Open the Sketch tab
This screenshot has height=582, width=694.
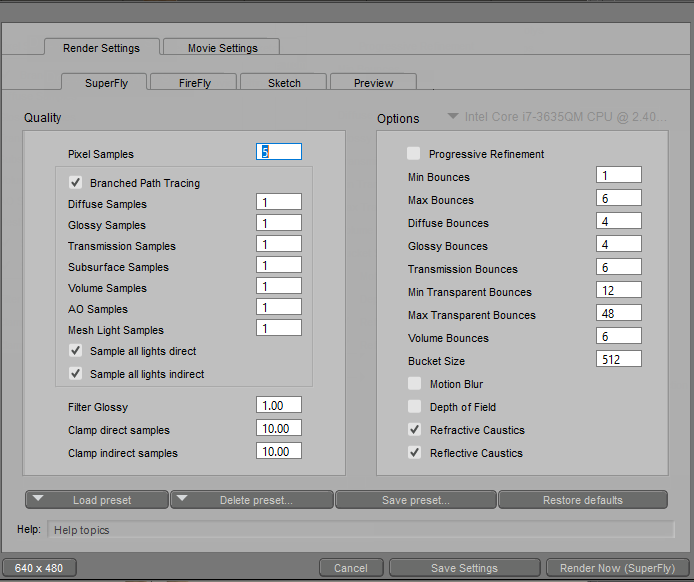[284, 83]
